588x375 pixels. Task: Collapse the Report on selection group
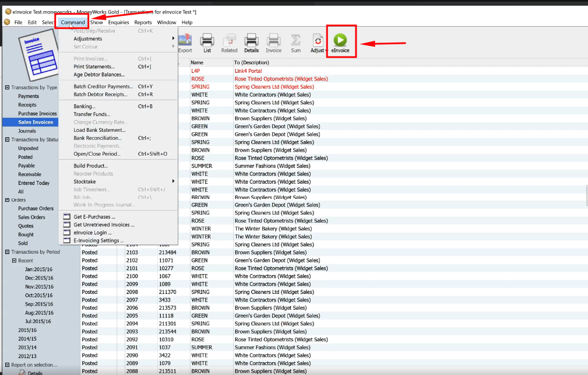pos(7,365)
